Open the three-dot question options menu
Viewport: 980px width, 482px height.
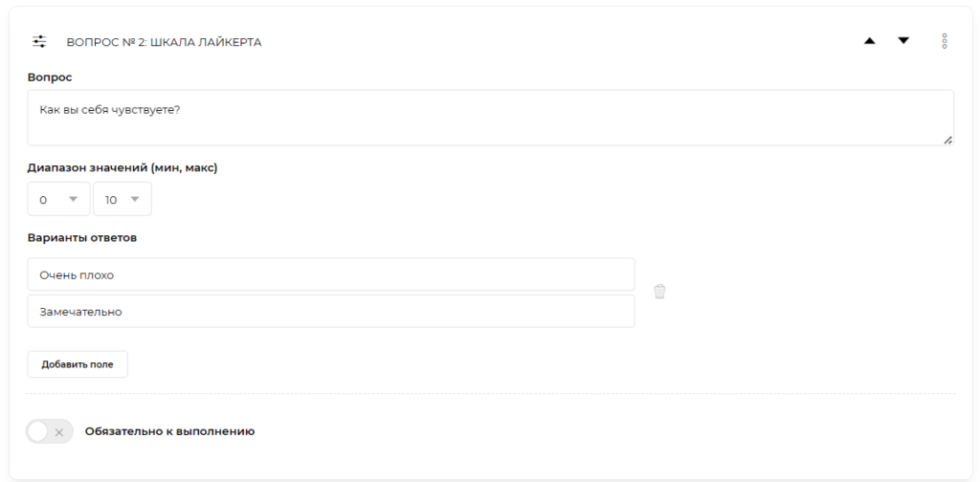pyautogui.click(x=945, y=41)
